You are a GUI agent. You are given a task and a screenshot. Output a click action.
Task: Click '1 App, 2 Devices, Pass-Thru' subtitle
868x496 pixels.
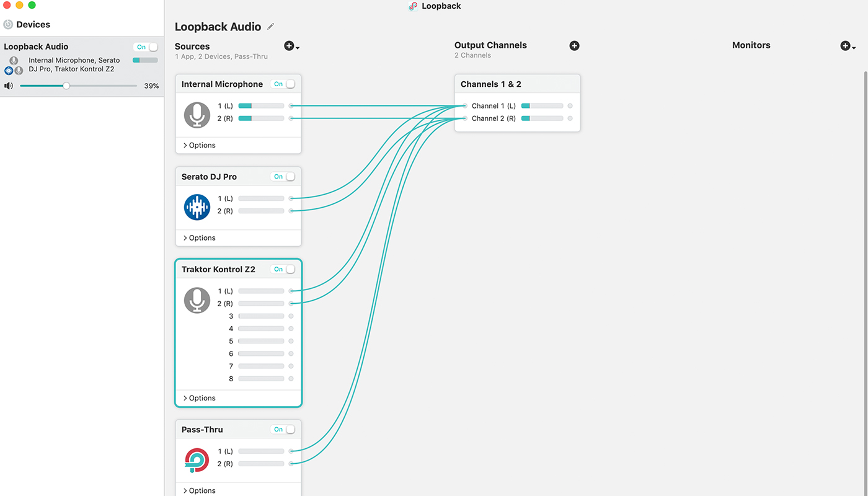coord(221,56)
